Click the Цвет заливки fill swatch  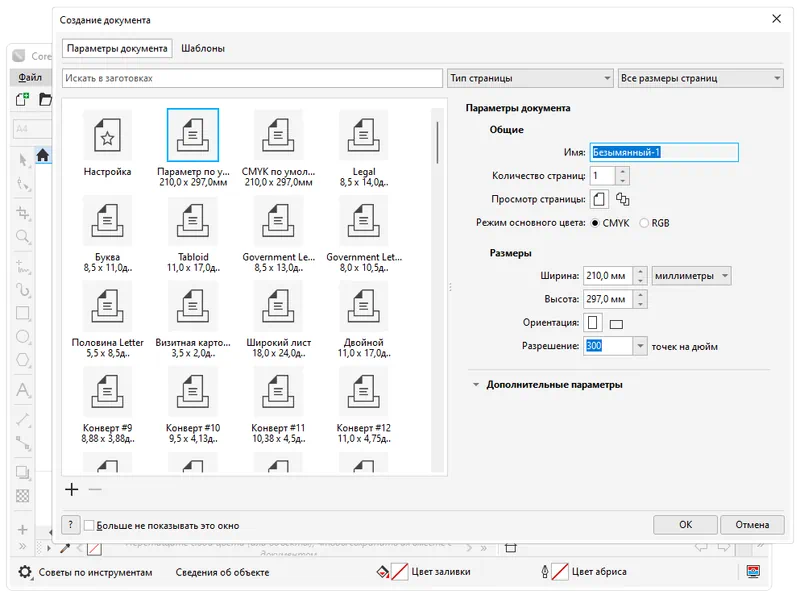[x=399, y=572]
